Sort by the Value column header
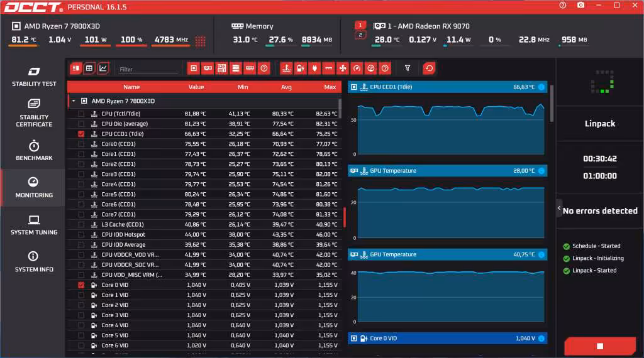The image size is (644, 358). (196, 87)
